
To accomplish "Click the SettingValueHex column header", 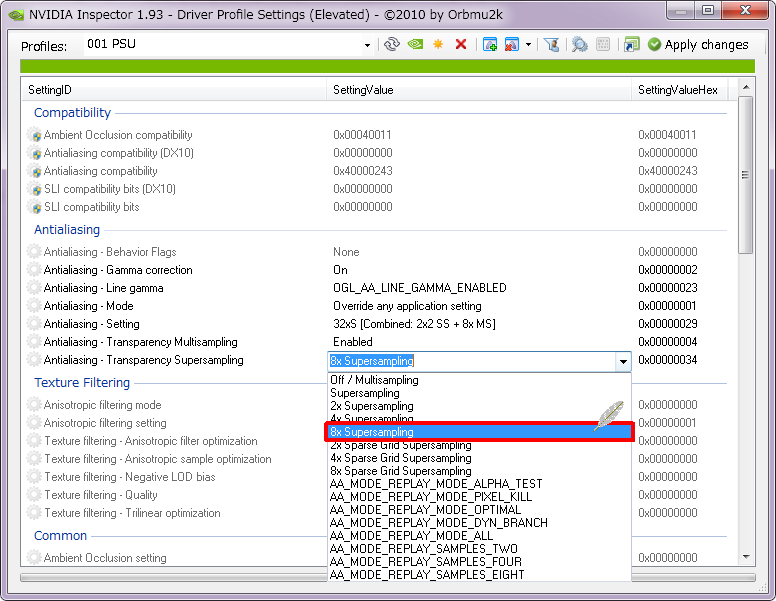I will pyautogui.click(x=679, y=90).
